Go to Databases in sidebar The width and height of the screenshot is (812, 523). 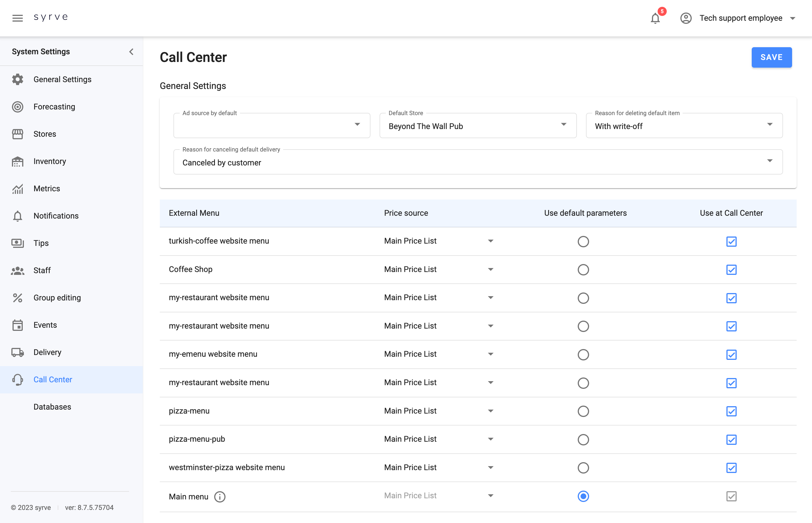click(52, 407)
